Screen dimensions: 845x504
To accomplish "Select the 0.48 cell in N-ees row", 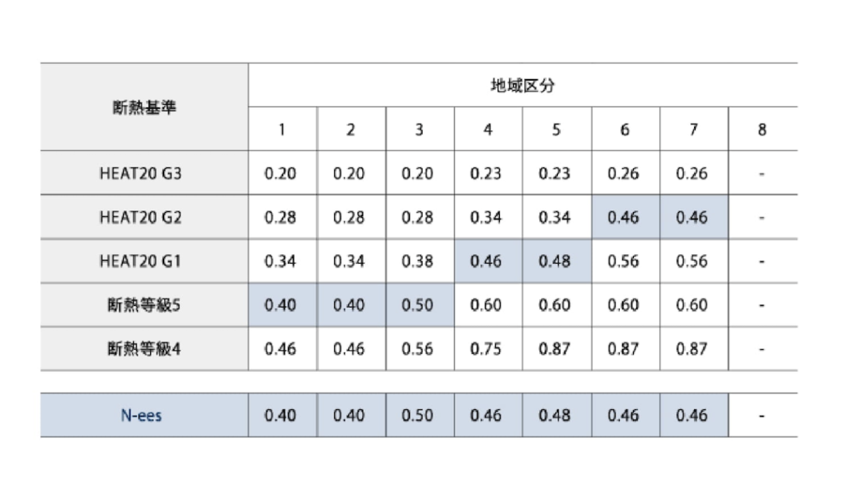I will pos(556,416).
